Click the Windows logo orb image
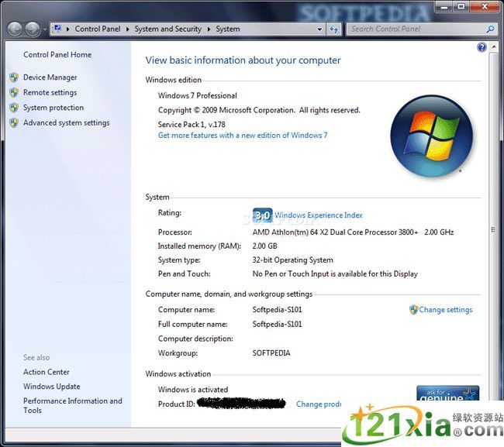Viewport: 504px width, 447px height. point(431,136)
